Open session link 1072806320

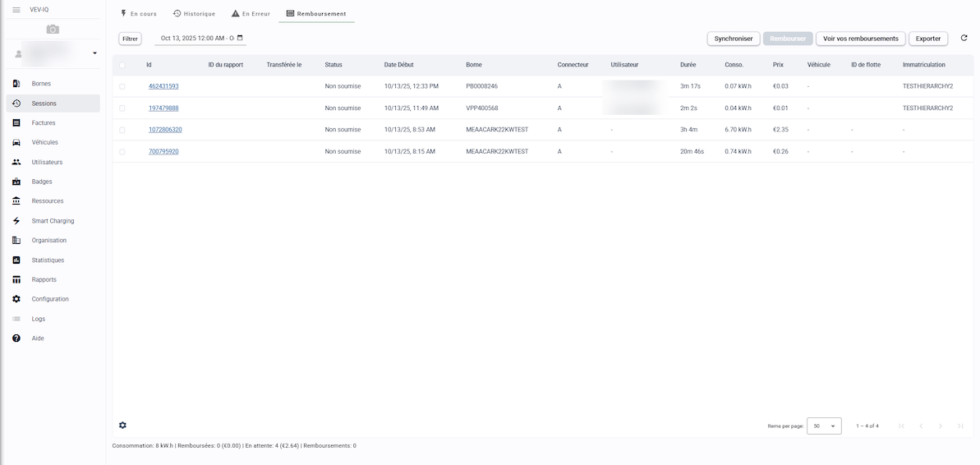(165, 130)
